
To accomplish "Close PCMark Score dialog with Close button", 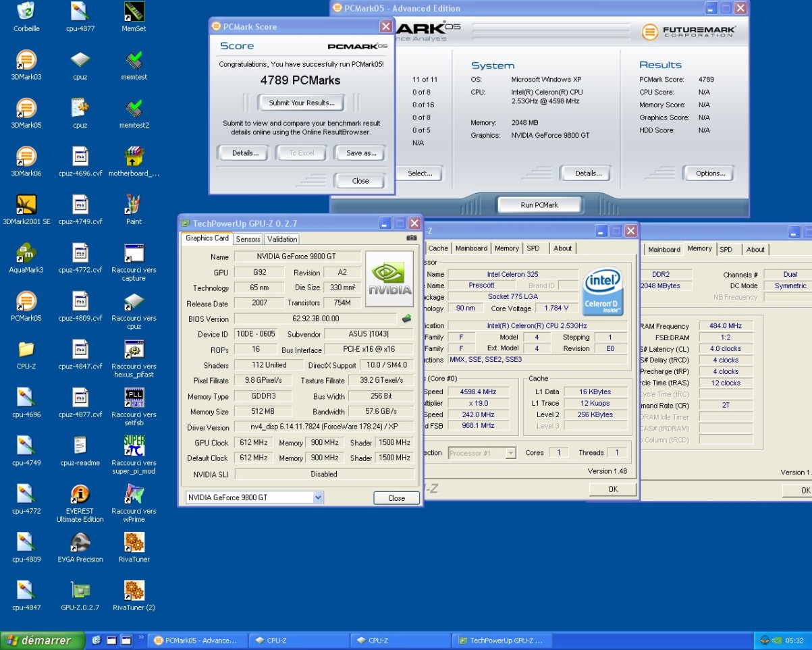I will 360,181.
